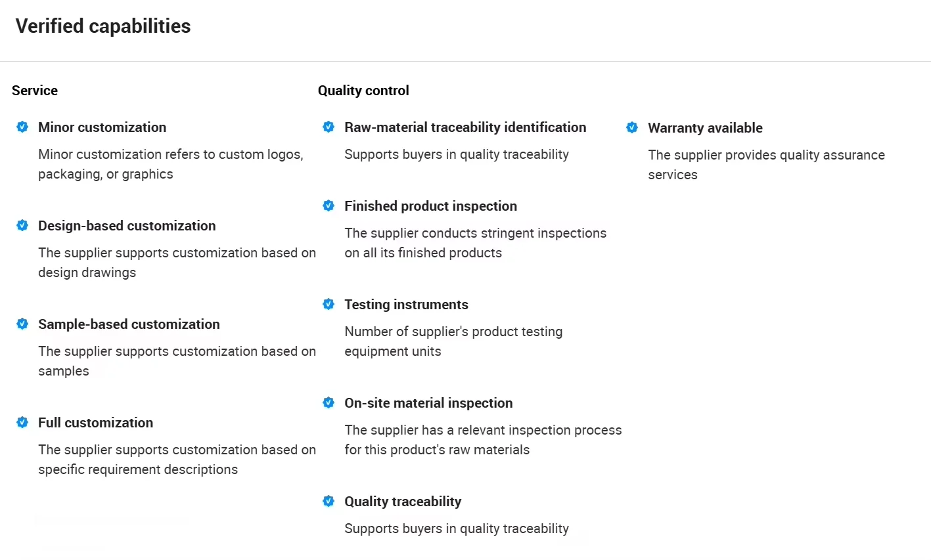
Task: Click the Minor customization title
Action: [102, 127]
